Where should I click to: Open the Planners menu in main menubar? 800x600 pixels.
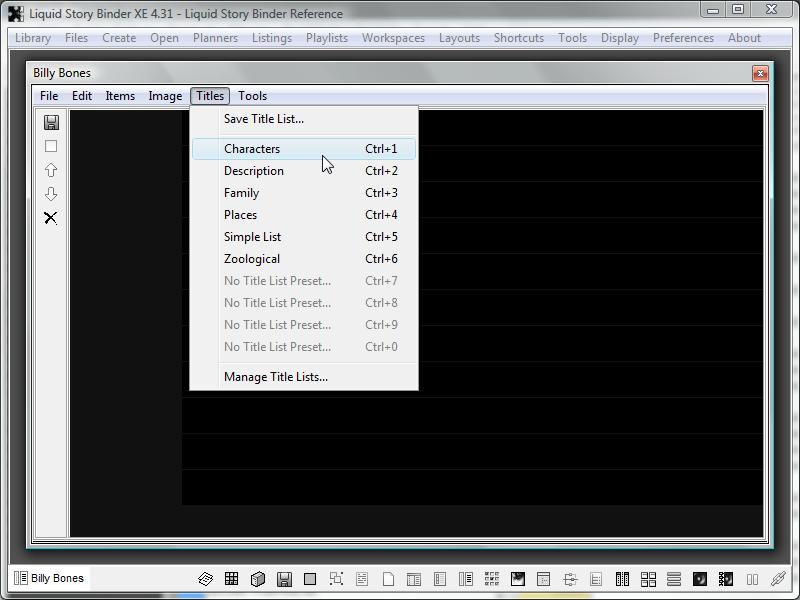click(x=215, y=38)
